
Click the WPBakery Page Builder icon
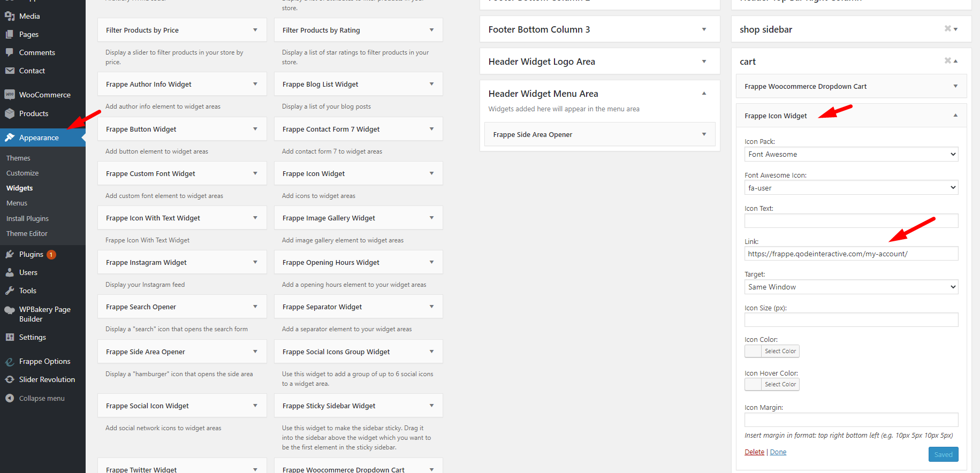pyautogui.click(x=10, y=310)
